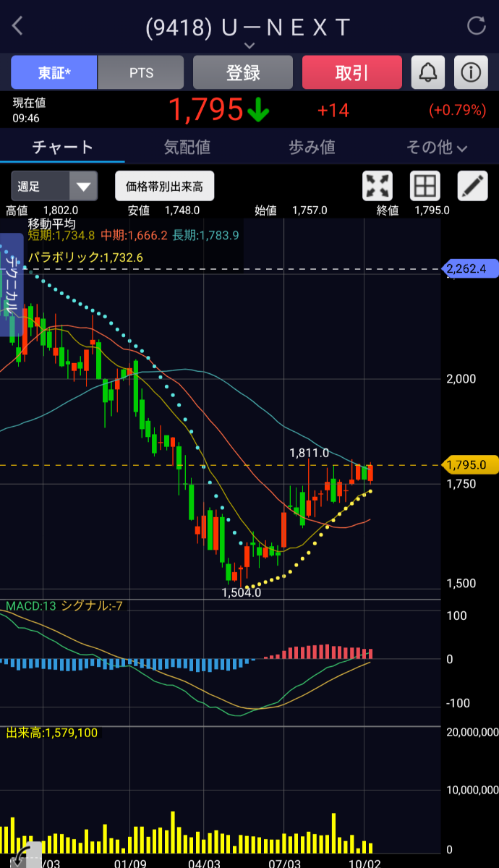Expand stock header chevron under U-NEXT
The width and height of the screenshot is (499, 868).
[249, 46]
